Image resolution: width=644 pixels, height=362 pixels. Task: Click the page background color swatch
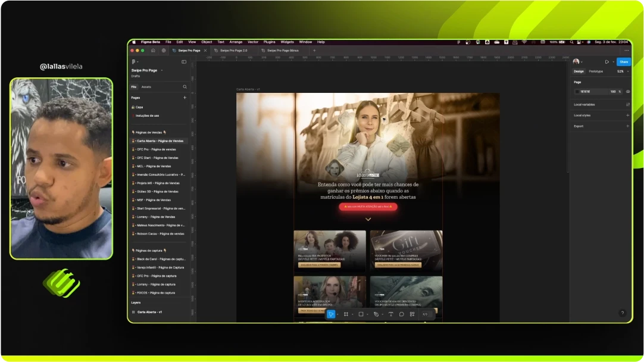[x=577, y=92]
